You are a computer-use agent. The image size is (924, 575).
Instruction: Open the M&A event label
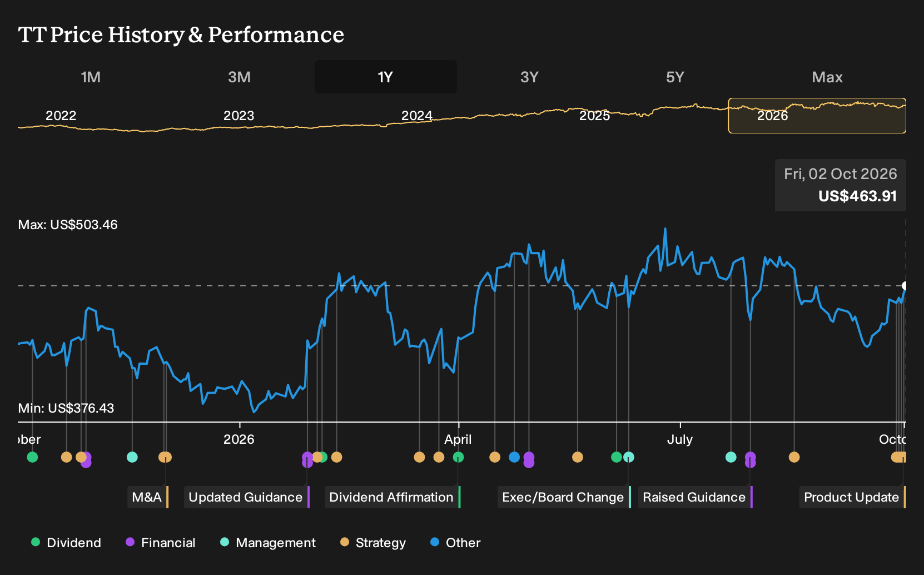click(147, 497)
